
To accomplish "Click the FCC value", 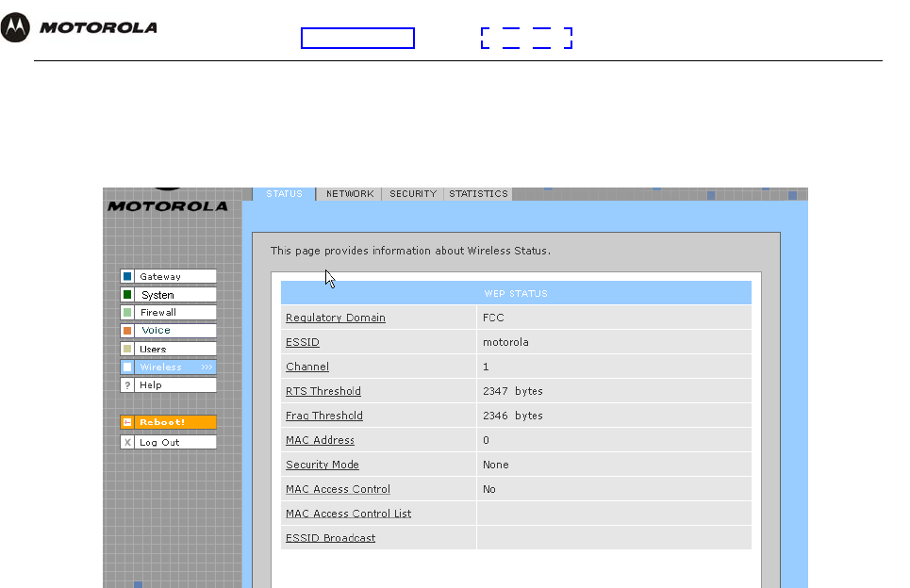I will [x=493, y=318].
